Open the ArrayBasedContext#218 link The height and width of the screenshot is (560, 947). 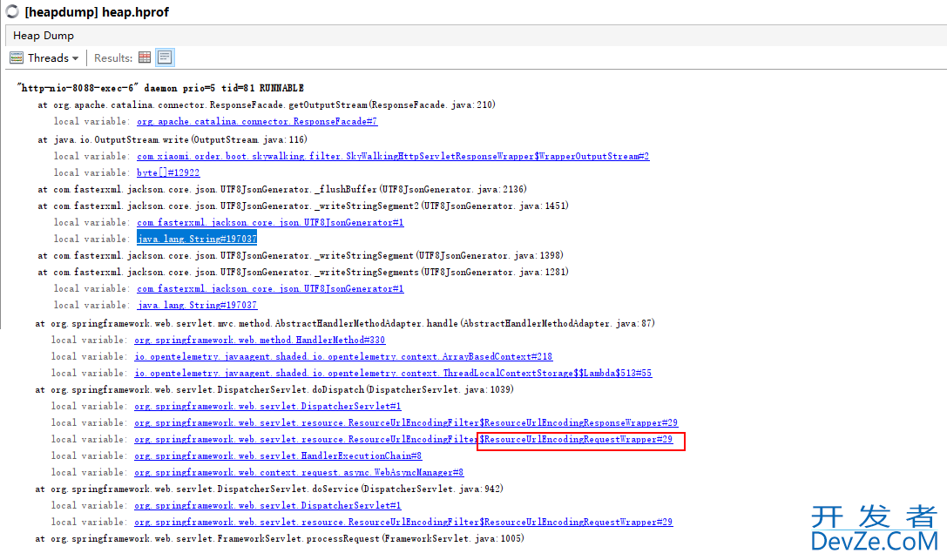343,356
